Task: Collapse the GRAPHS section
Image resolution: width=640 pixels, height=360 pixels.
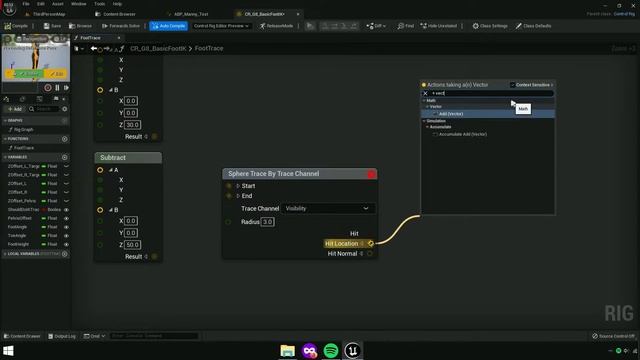Action: (5, 120)
